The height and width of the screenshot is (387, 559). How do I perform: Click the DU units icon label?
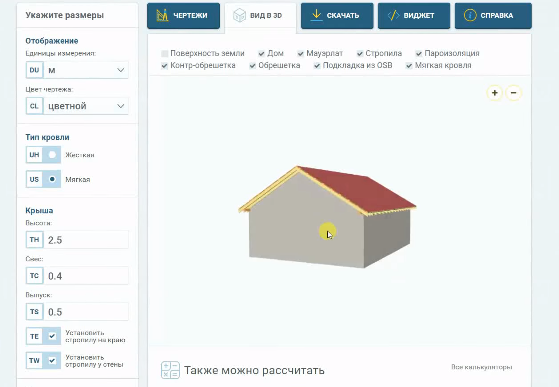pyautogui.click(x=34, y=70)
